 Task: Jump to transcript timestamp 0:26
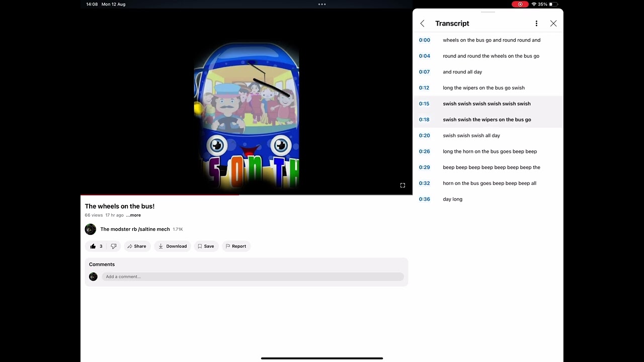pos(425,151)
